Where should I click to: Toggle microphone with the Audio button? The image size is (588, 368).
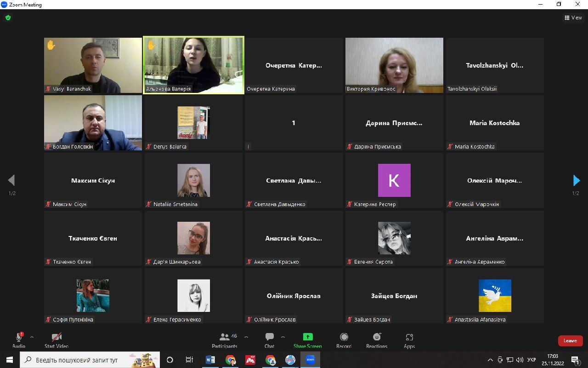click(x=19, y=340)
